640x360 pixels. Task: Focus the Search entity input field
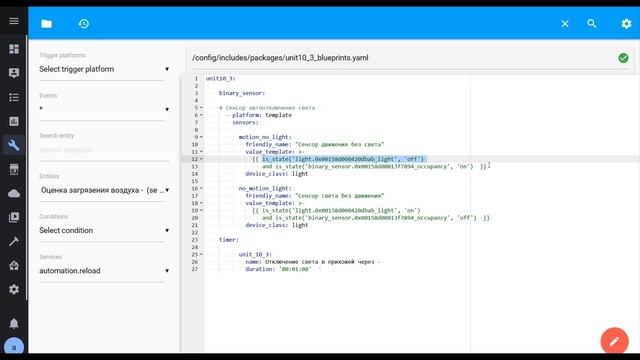click(104, 150)
